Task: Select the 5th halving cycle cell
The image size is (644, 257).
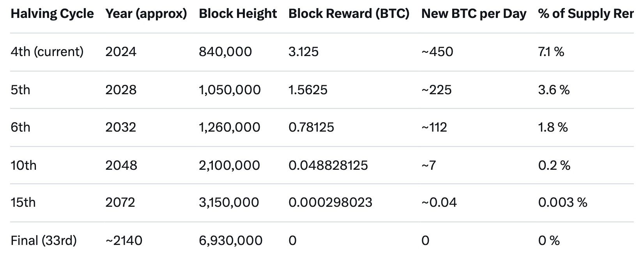Action: [x=20, y=90]
